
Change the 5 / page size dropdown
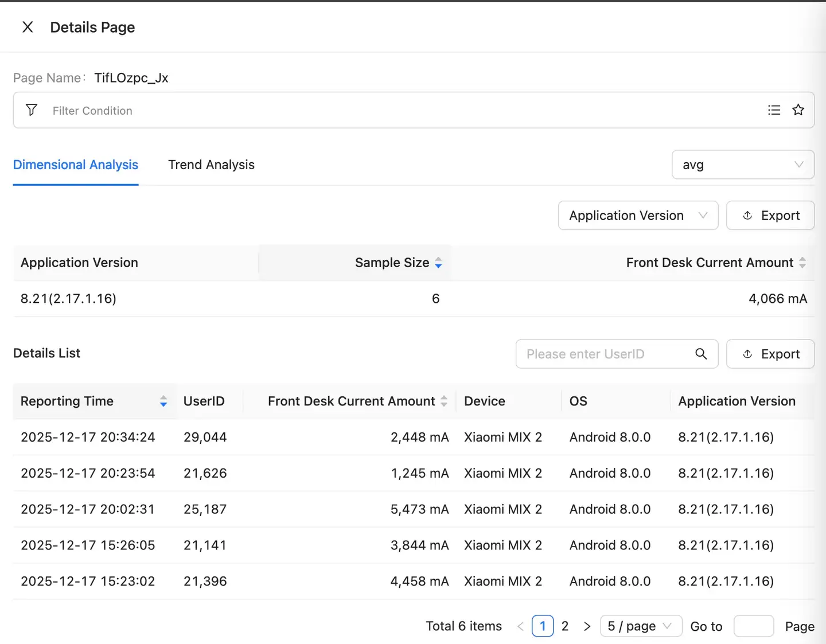[x=640, y=626]
